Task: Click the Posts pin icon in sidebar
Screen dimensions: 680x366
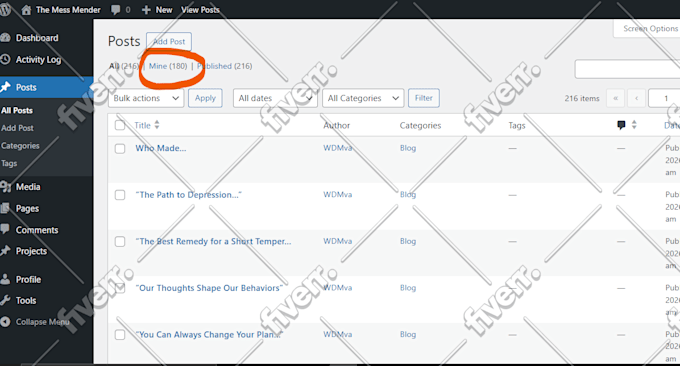Action: [5, 87]
